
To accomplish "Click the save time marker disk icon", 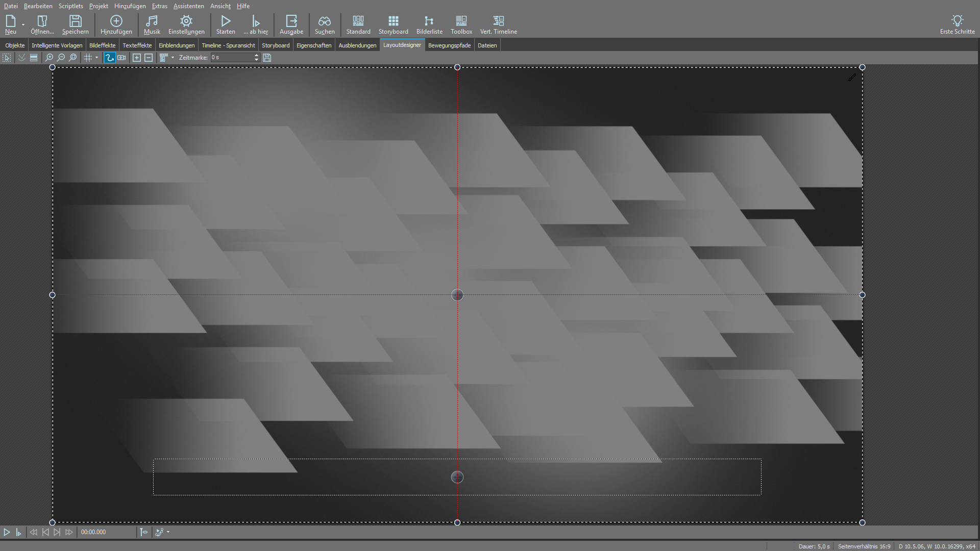I will (267, 58).
